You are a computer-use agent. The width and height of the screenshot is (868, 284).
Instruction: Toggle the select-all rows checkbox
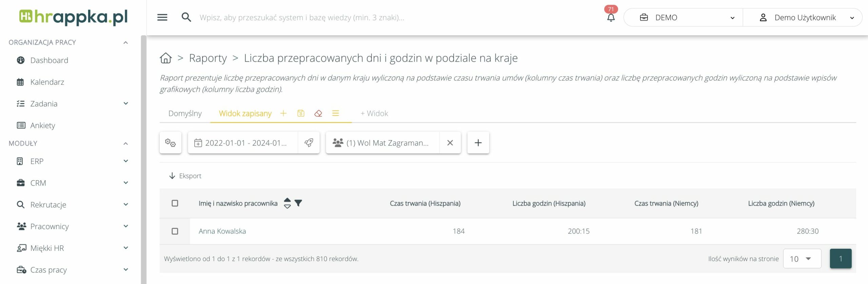[175, 203]
